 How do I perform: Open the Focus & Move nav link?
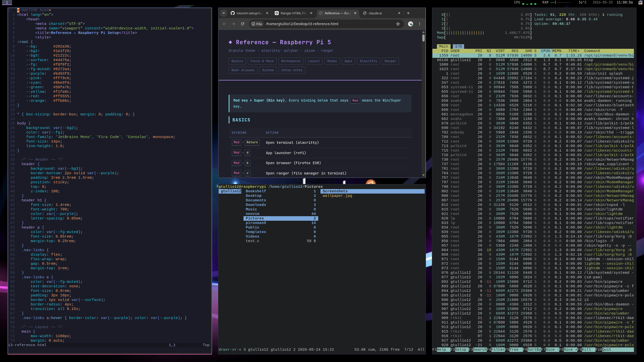[x=262, y=61]
